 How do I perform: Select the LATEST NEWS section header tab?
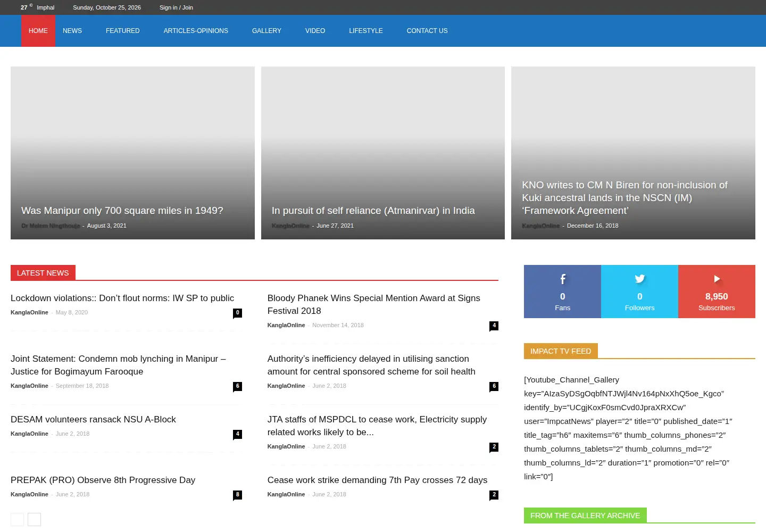43,272
